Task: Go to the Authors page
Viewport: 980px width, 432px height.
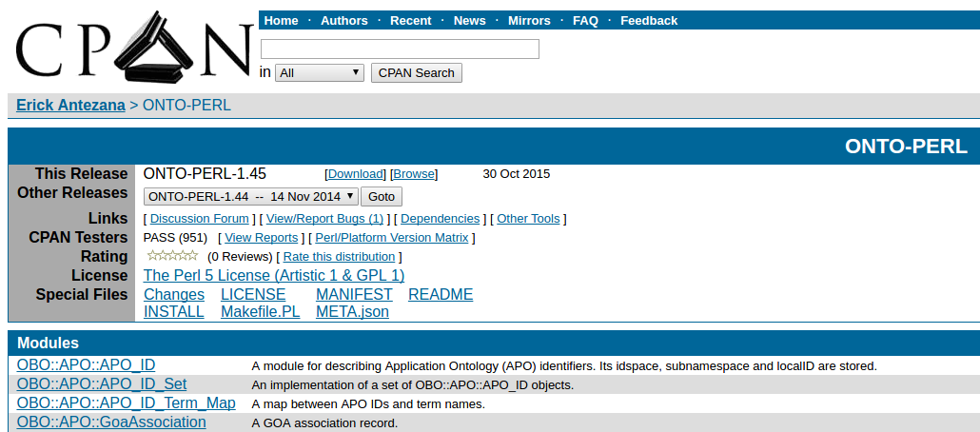Action: click(x=343, y=21)
